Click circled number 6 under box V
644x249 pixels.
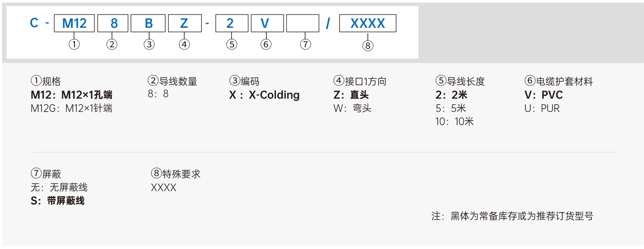266,44
